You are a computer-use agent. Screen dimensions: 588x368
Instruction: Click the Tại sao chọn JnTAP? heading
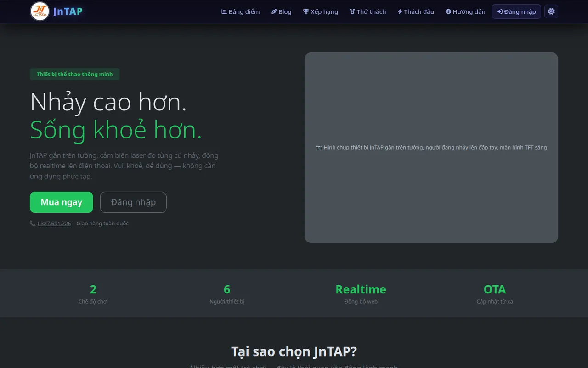(294, 351)
